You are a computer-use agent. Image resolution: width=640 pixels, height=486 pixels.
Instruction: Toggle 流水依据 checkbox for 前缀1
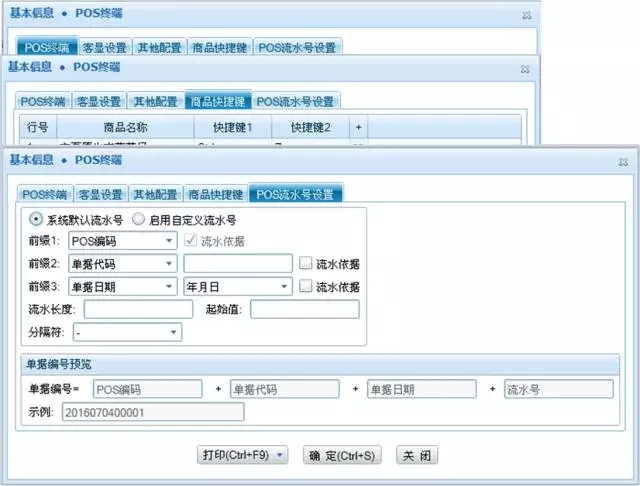190,240
